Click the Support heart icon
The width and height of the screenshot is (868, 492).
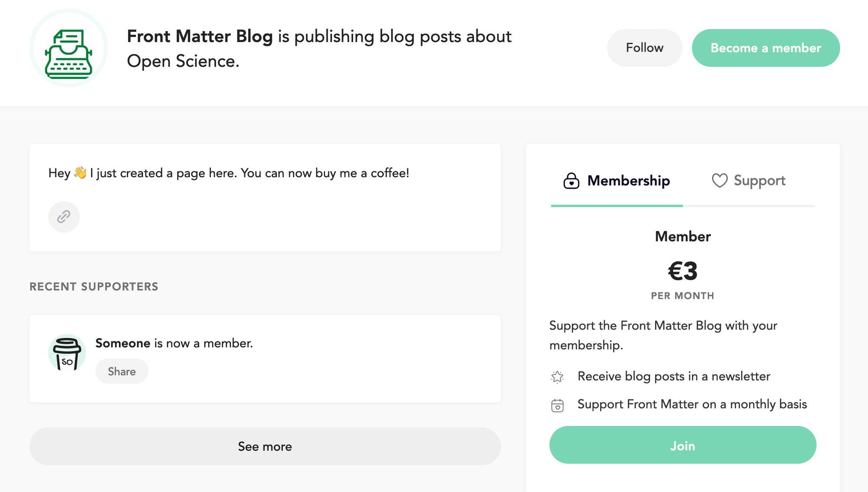pyautogui.click(x=719, y=181)
